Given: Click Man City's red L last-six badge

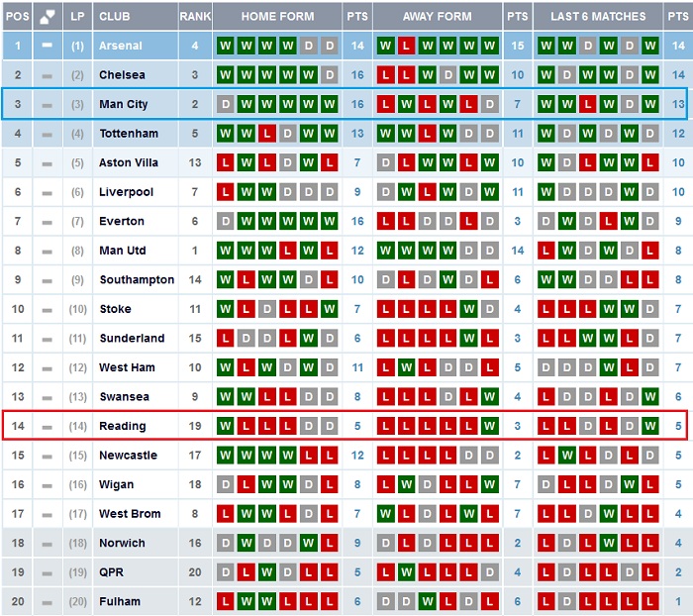Looking at the screenshot, I should coord(588,104).
